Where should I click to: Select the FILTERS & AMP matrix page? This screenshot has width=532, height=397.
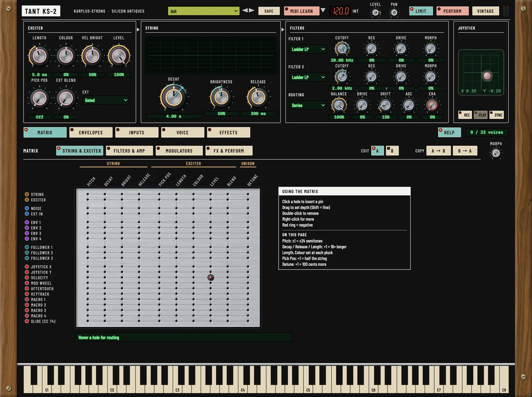coord(129,151)
